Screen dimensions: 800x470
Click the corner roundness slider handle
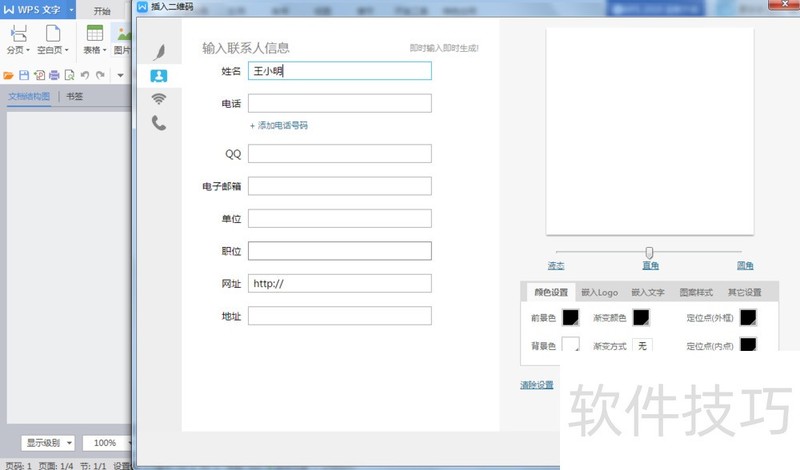pyautogui.click(x=649, y=252)
